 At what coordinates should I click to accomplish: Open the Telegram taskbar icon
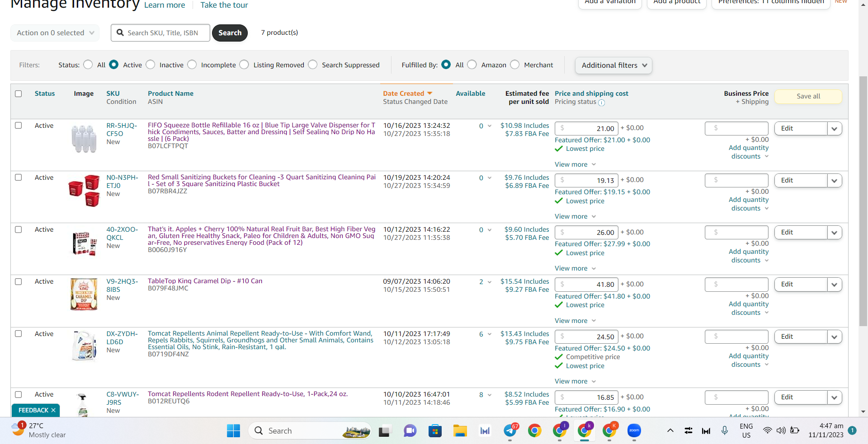click(x=510, y=431)
